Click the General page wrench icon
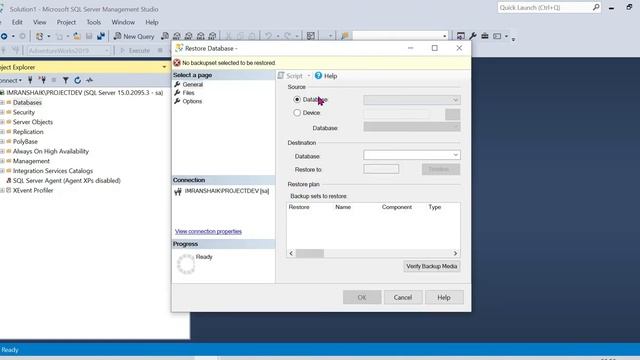Viewport: 640px width, 360px height. pyautogui.click(x=177, y=84)
